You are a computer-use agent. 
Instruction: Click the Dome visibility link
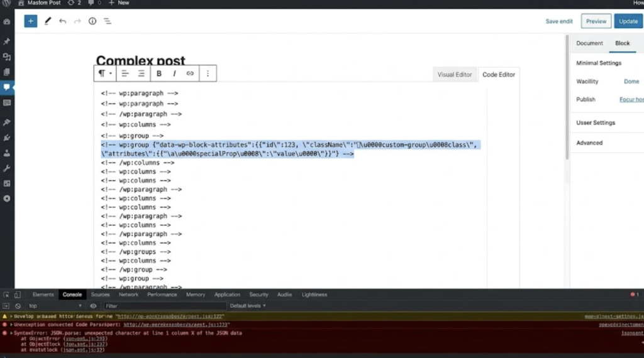631,82
